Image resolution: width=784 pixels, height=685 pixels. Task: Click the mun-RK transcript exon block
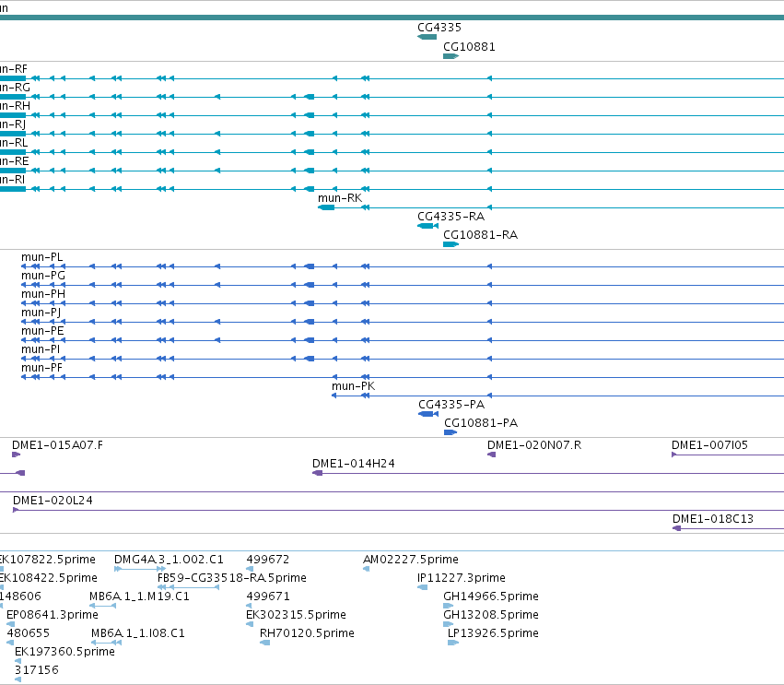(x=326, y=207)
